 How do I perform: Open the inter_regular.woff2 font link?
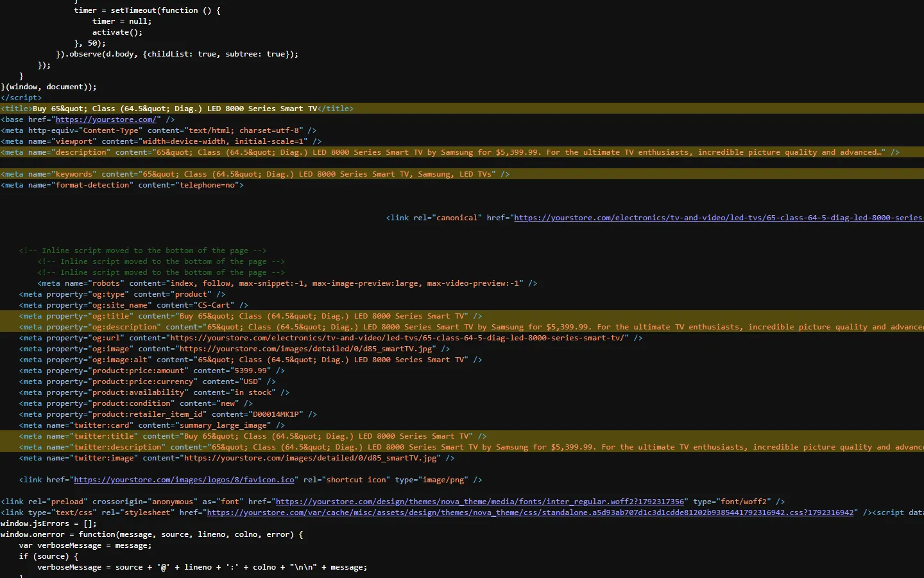point(480,502)
